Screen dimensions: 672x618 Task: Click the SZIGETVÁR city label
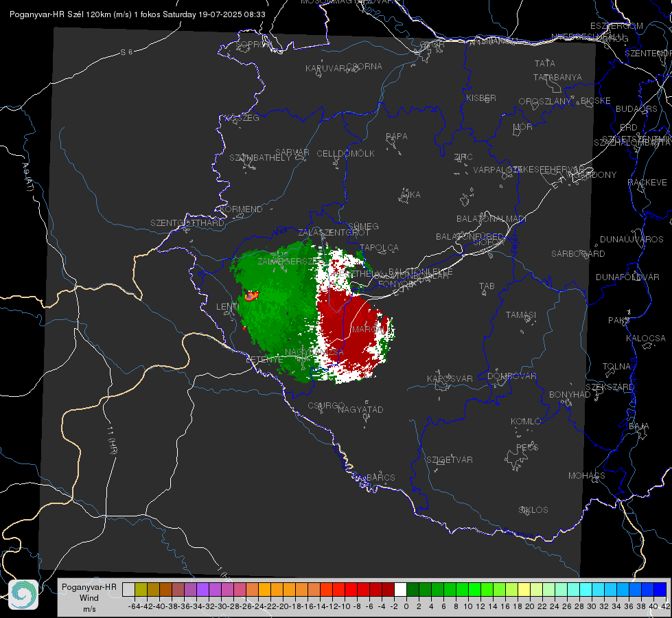[450, 460]
